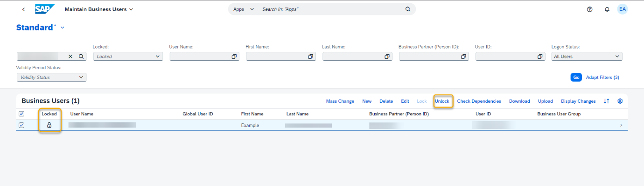
Task: Toggle the select-all checkbox in table header
Action: (x=21, y=114)
